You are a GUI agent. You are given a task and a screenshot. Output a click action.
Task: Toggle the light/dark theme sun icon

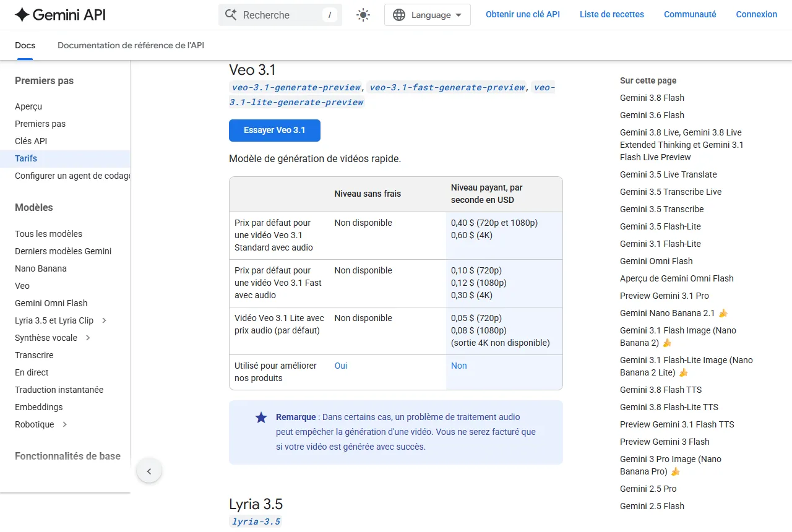tap(363, 15)
